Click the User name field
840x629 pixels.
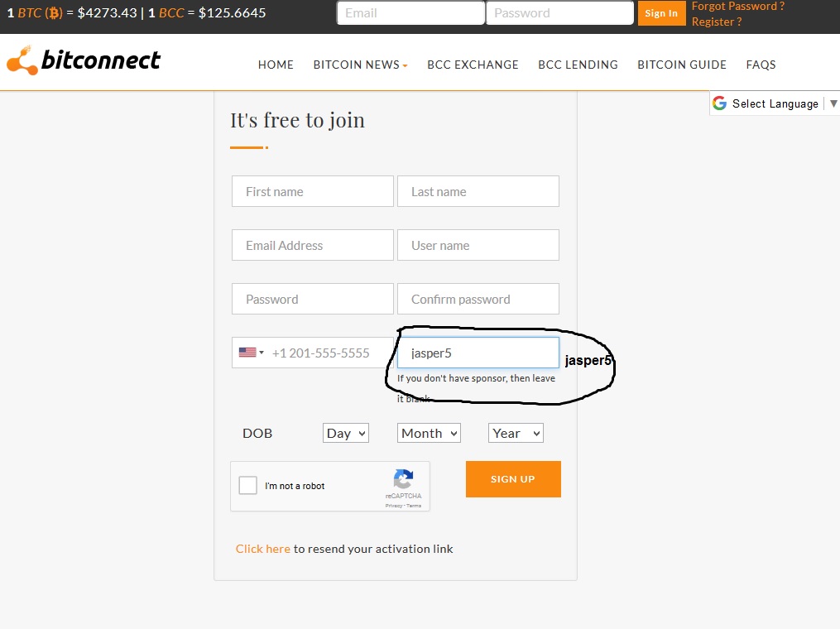(x=478, y=245)
